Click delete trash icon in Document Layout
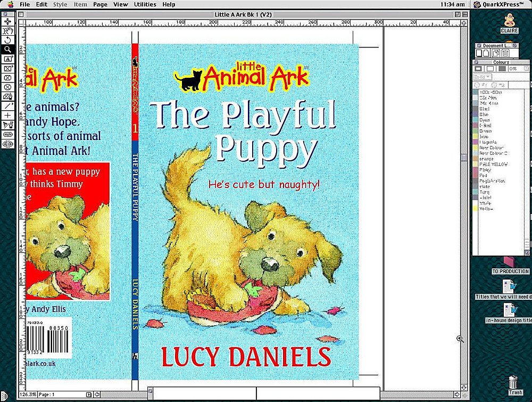The height and width of the screenshot is (402, 532). tap(505, 53)
